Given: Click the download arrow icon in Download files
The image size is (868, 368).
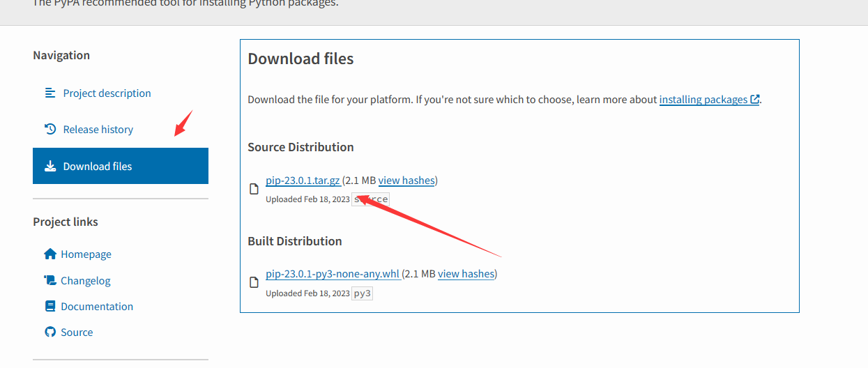Looking at the screenshot, I should (50, 166).
